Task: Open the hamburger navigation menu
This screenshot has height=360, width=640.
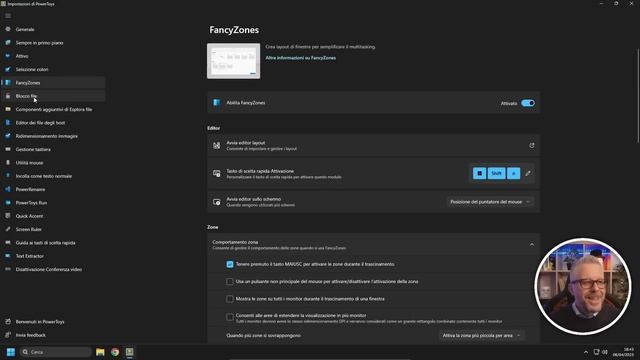Action: click(x=8, y=16)
